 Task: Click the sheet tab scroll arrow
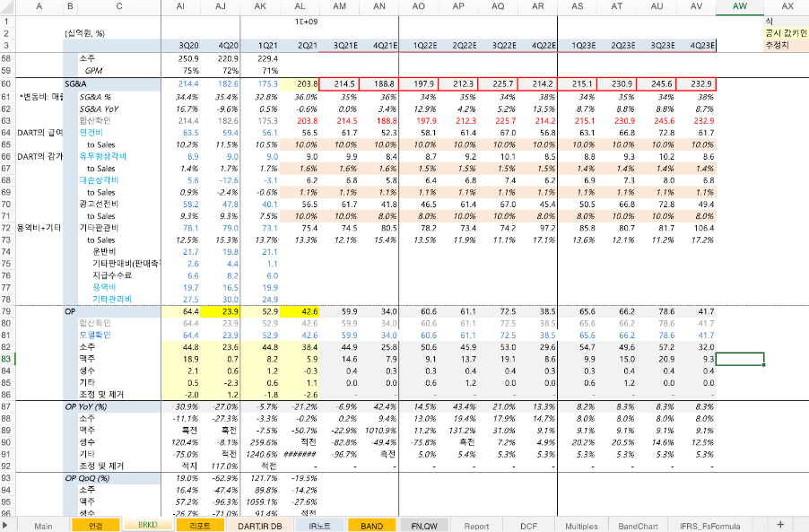(x=5, y=525)
